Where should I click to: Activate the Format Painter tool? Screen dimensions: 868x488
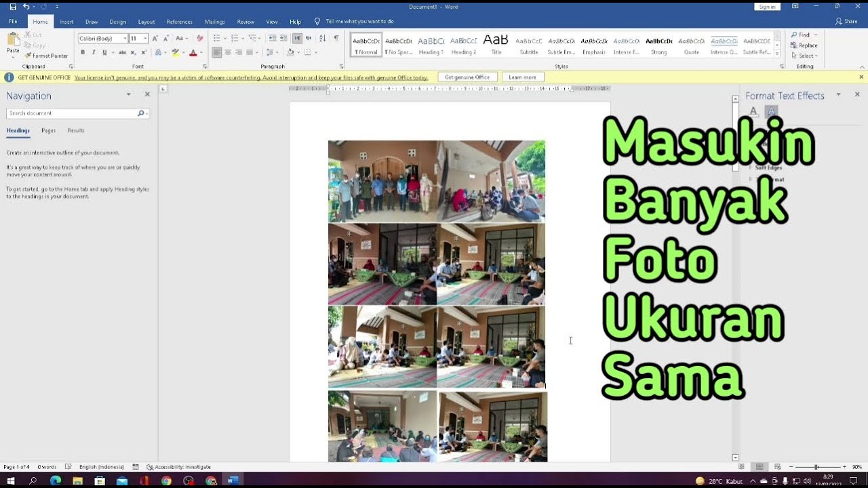point(46,56)
